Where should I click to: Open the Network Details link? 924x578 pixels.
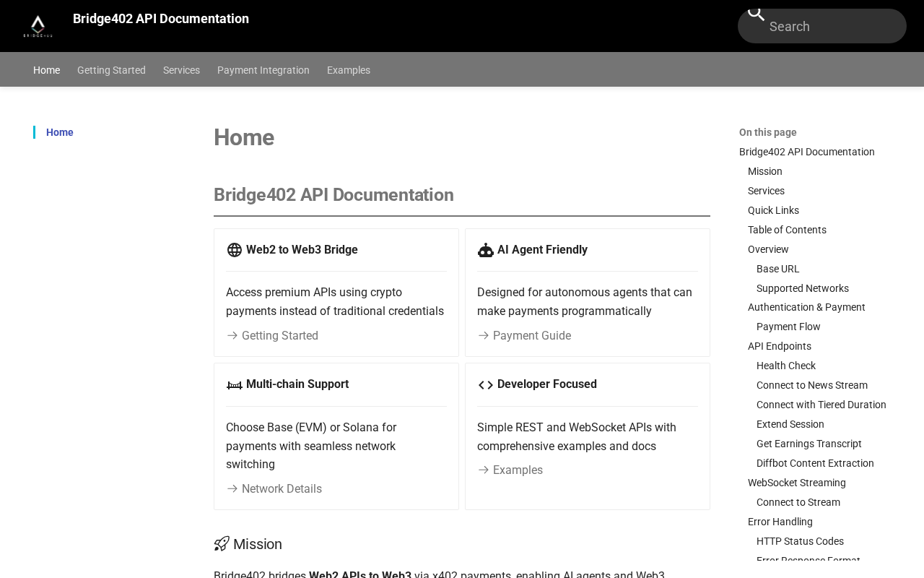282,489
